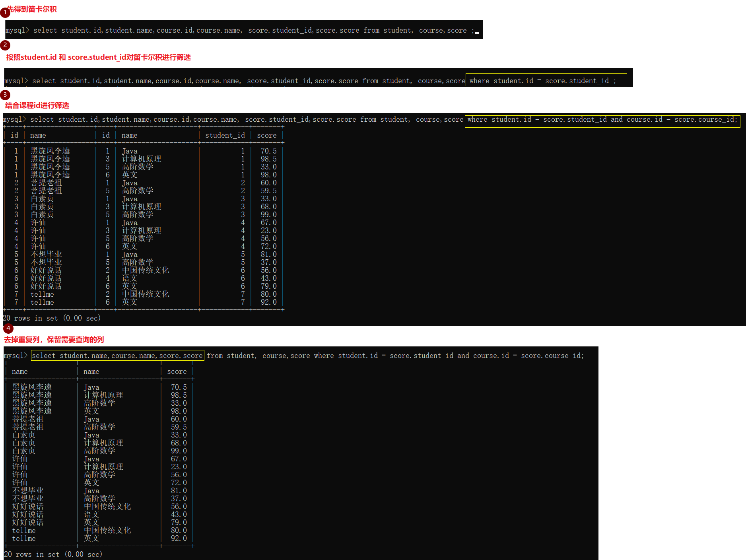Click score 37.0 in the three-column table
The height and width of the screenshot is (560, 746).
point(179,498)
